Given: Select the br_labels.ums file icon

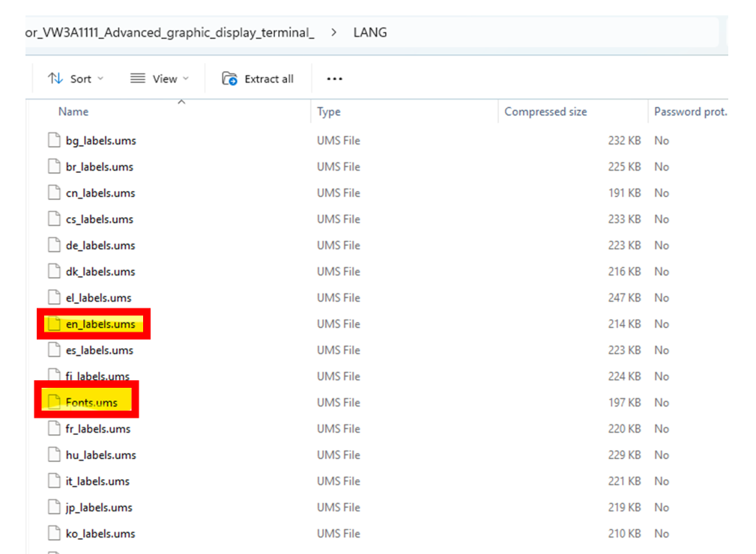Looking at the screenshot, I should pos(55,166).
